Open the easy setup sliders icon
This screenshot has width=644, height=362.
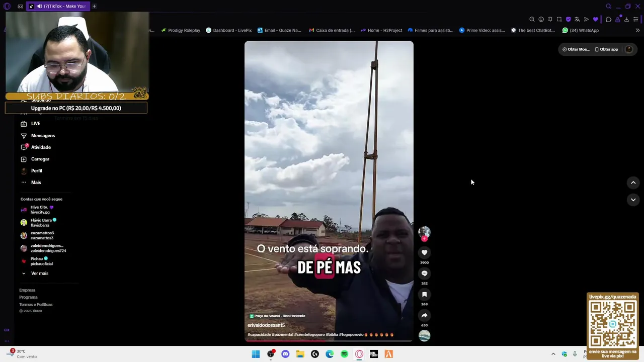(x=635, y=19)
